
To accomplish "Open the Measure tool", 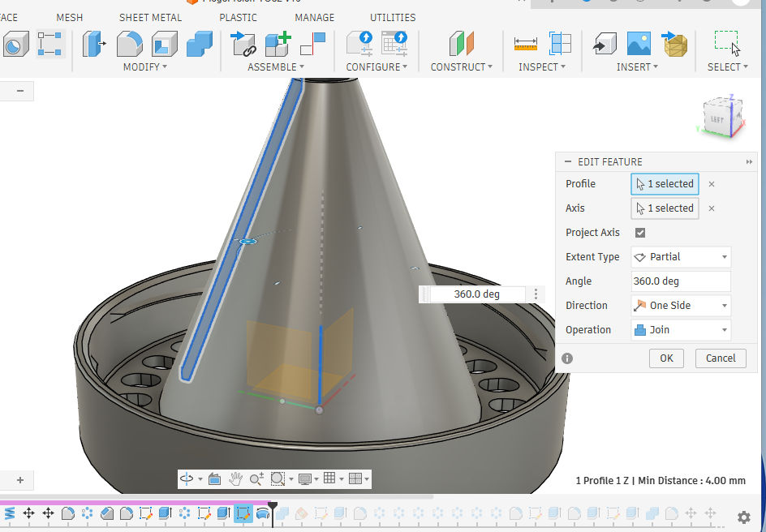I will 526,44.
